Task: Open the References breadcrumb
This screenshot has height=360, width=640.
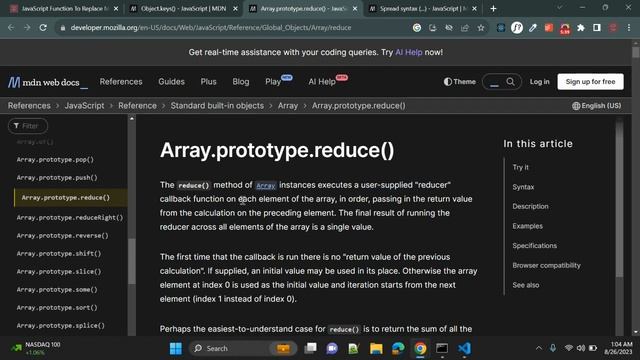Action: [x=29, y=106]
